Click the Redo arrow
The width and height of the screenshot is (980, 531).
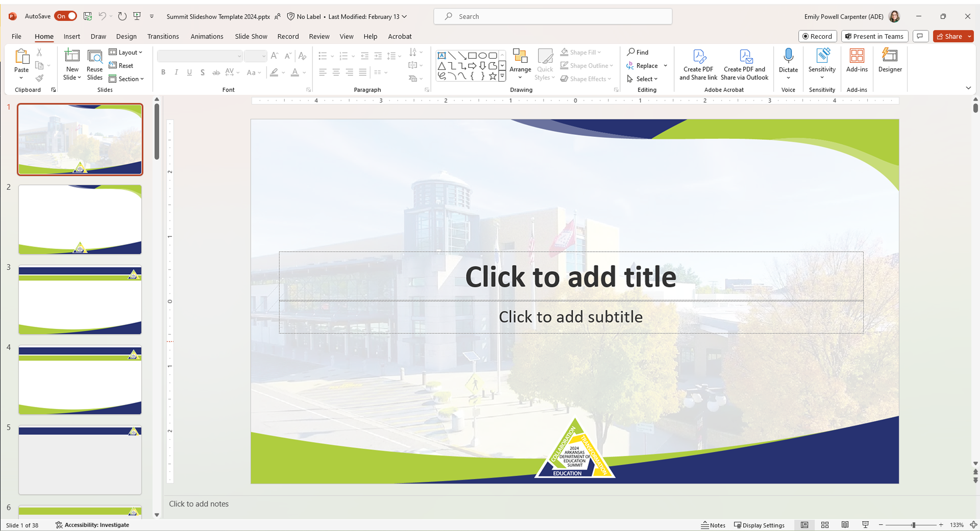click(122, 16)
